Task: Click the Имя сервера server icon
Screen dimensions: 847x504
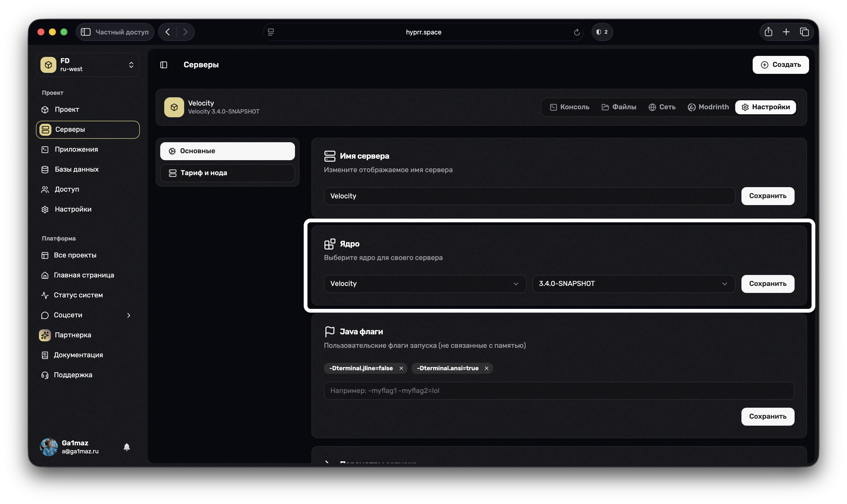Action: click(329, 156)
